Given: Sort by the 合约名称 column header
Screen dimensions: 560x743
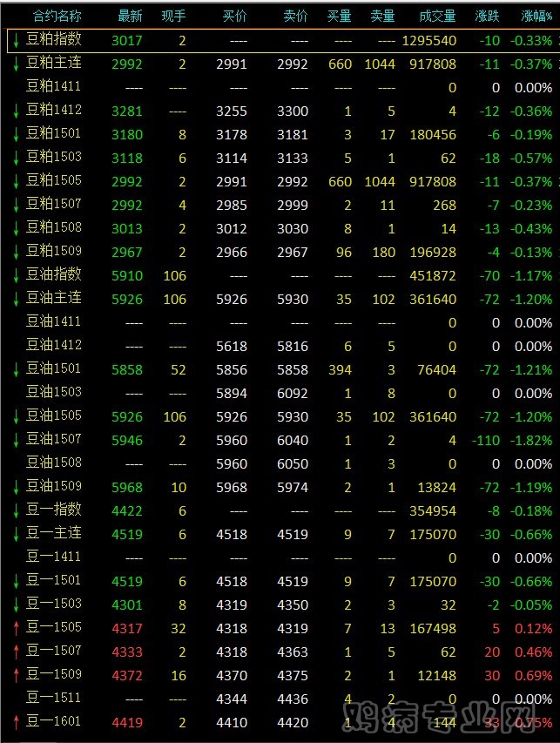Looking at the screenshot, I should 57,16.
